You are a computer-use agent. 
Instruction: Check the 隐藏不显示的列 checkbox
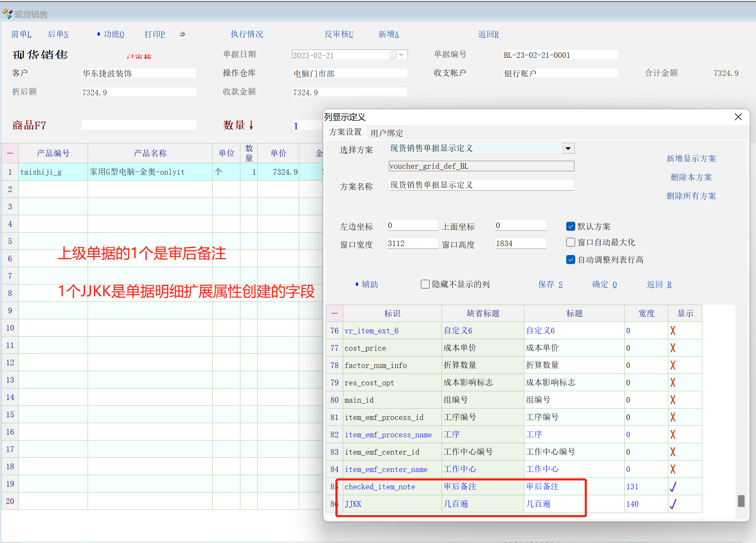pyautogui.click(x=425, y=284)
